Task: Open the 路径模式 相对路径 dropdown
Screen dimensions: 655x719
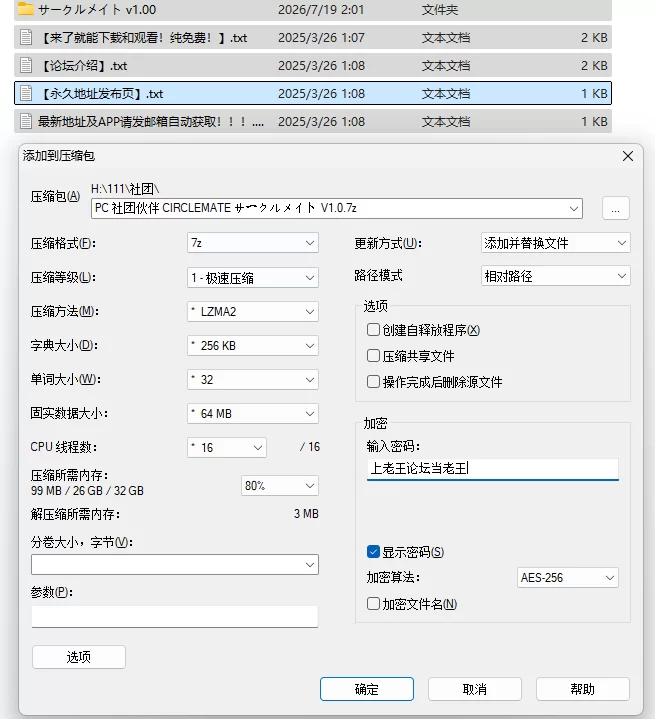Action: click(556, 276)
